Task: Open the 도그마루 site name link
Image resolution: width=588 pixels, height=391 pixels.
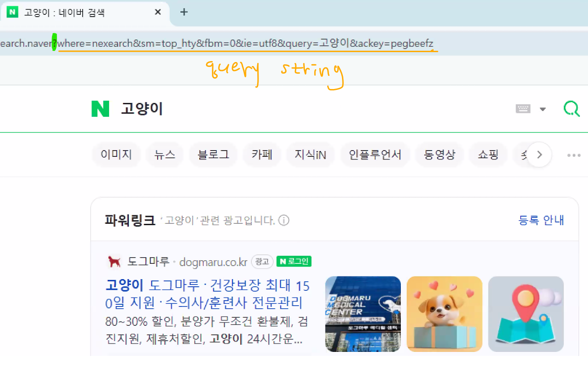Action: click(148, 262)
